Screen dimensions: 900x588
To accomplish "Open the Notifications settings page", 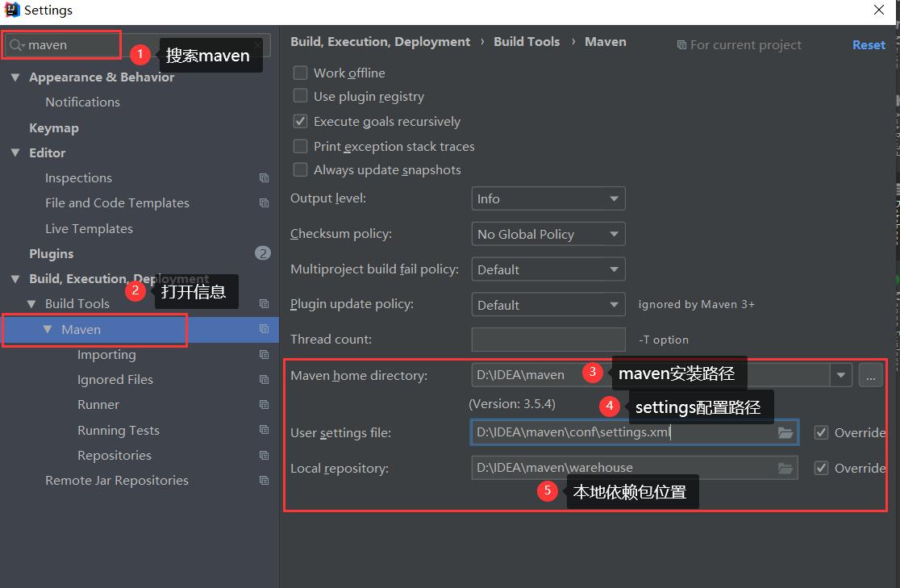I will point(82,102).
